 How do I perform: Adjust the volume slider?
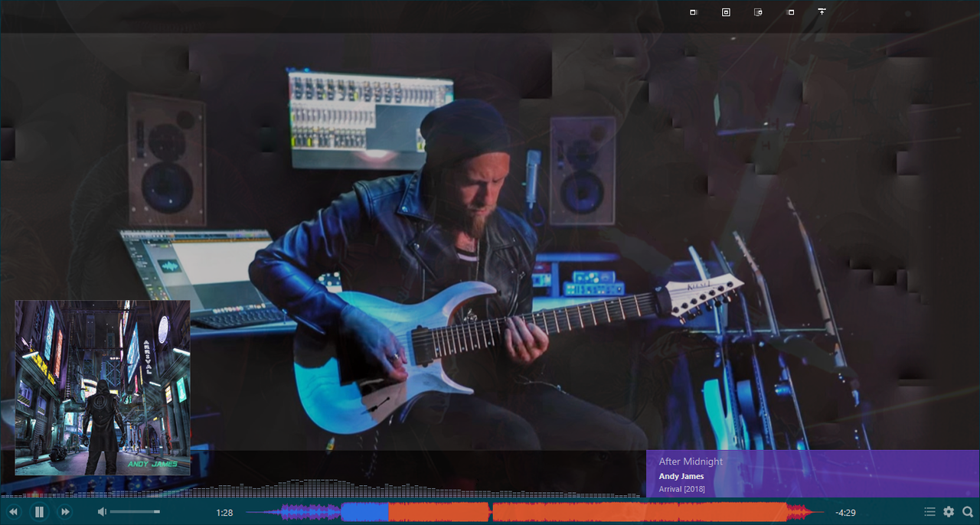point(135,512)
